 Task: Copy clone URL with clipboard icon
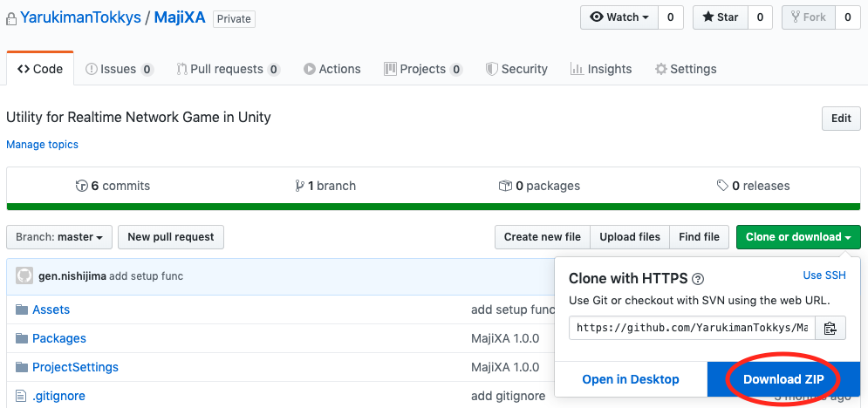coord(830,328)
